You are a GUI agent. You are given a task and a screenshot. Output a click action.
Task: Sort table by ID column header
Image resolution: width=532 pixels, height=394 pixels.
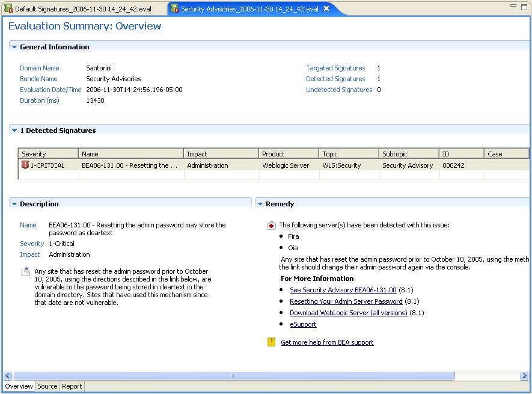[462, 154]
